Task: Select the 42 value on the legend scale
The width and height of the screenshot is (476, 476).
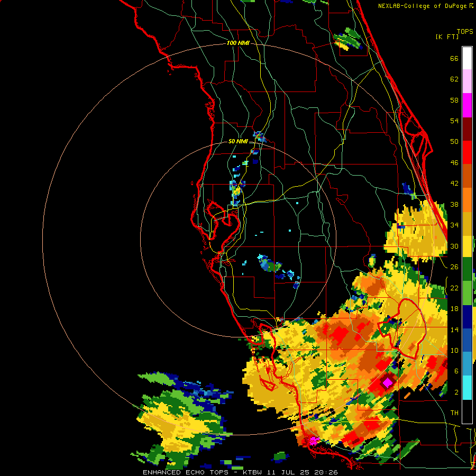Action: coord(454,184)
